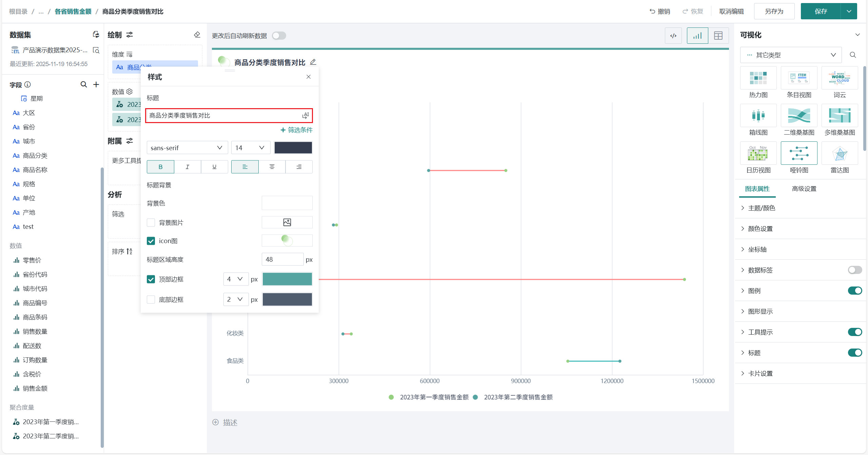868x455 pixels.
Task: Click the bold formatting button
Action: pos(160,167)
